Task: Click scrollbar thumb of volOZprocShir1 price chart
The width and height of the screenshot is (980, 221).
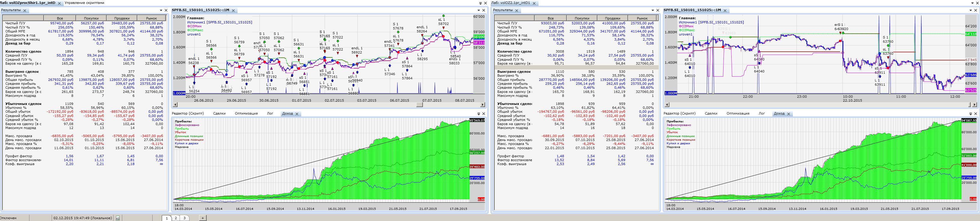Action: click(419, 105)
